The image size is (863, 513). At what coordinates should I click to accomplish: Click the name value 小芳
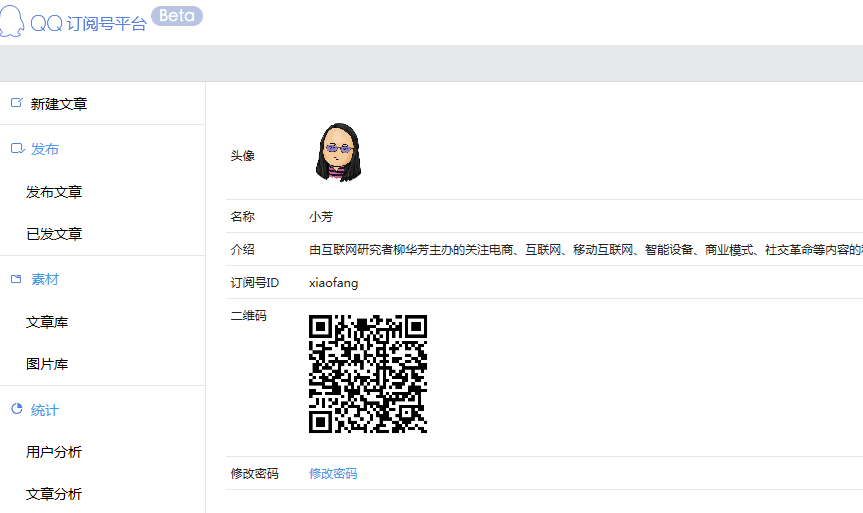tap(321, 216)
